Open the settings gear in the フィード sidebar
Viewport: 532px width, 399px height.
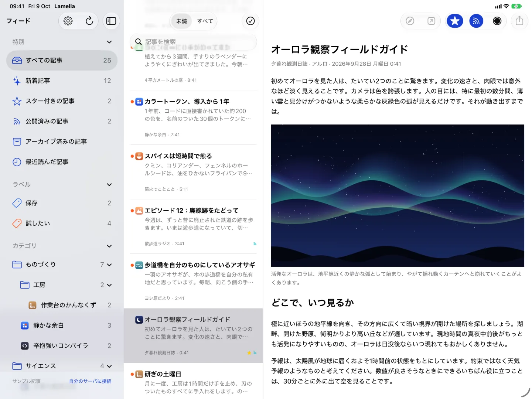pos(68,21)
